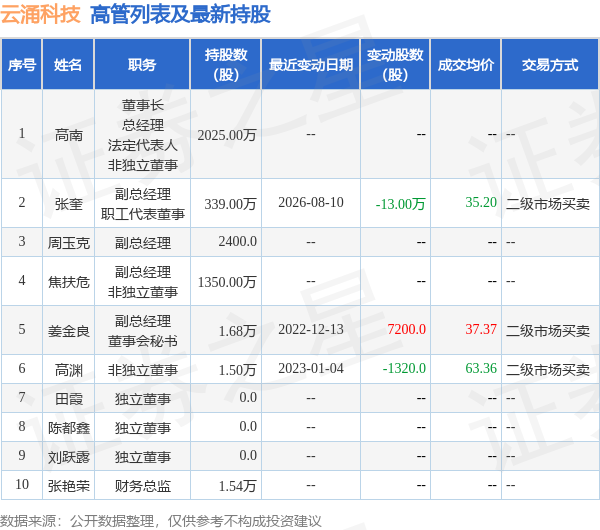Select the 成交均价 column header
The image size is (600, 530).
pyautogui.click(x=466, y=64)
